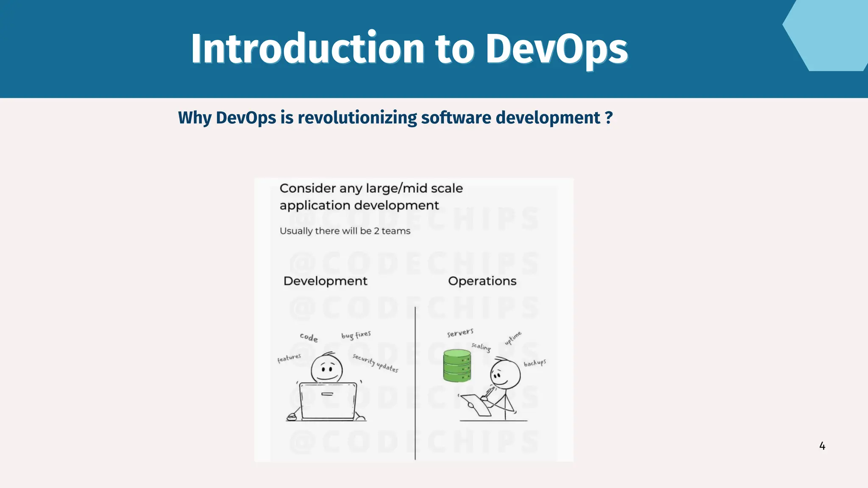Screen dimensions: 868x488
Task: Click the 'Operations' heading label
Action: tap(482, 281)
